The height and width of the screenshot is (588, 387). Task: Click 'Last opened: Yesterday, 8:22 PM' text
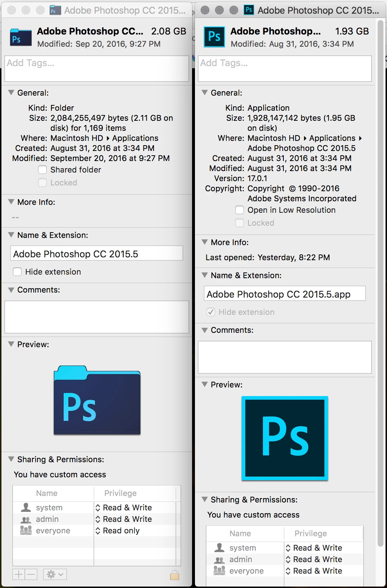coord(268,257)
